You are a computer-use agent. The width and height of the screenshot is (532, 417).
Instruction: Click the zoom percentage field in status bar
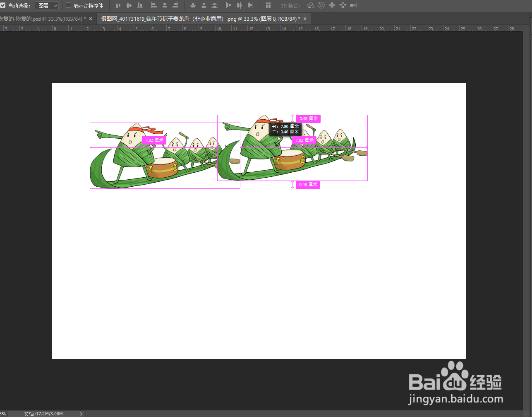(x=3, y=414)
